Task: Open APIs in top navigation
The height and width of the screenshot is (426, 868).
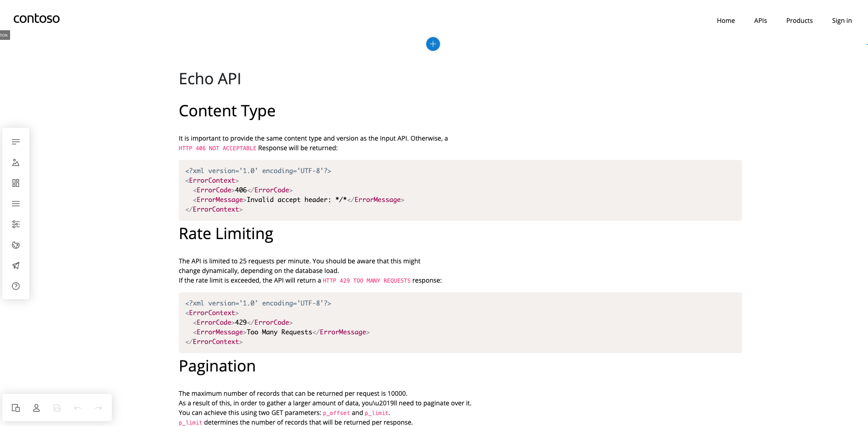Action: [x=760, y=21]
